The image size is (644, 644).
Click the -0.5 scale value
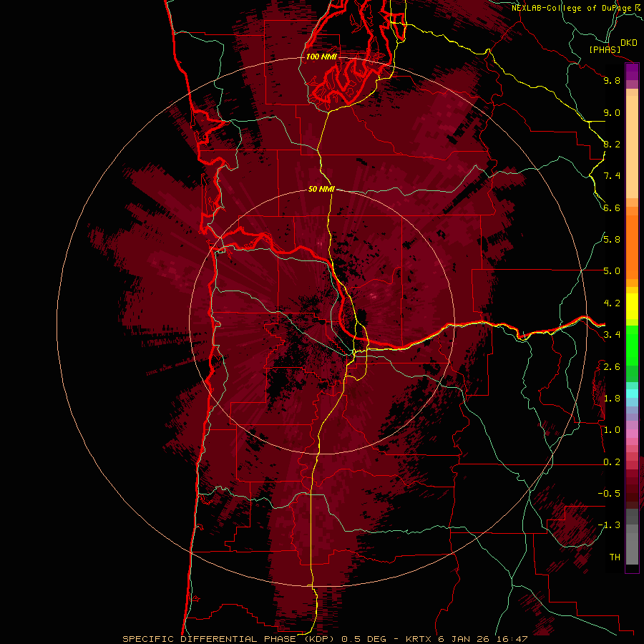tap(609, 493)
